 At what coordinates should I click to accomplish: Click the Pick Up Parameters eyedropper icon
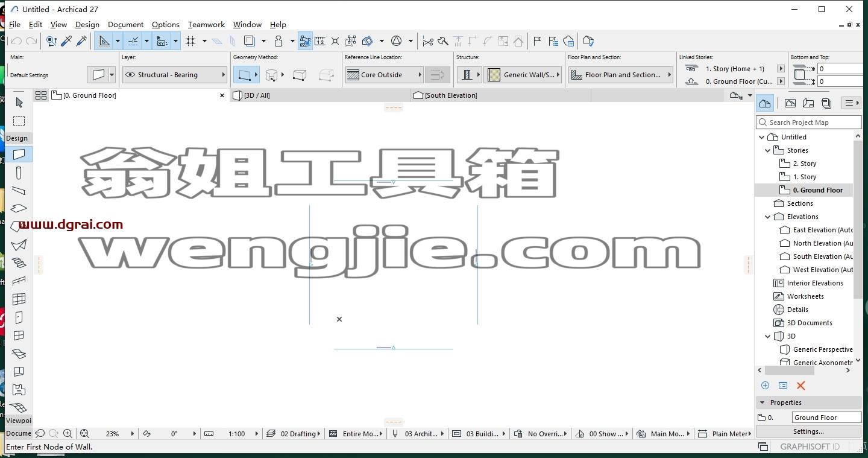pos(67,41)
